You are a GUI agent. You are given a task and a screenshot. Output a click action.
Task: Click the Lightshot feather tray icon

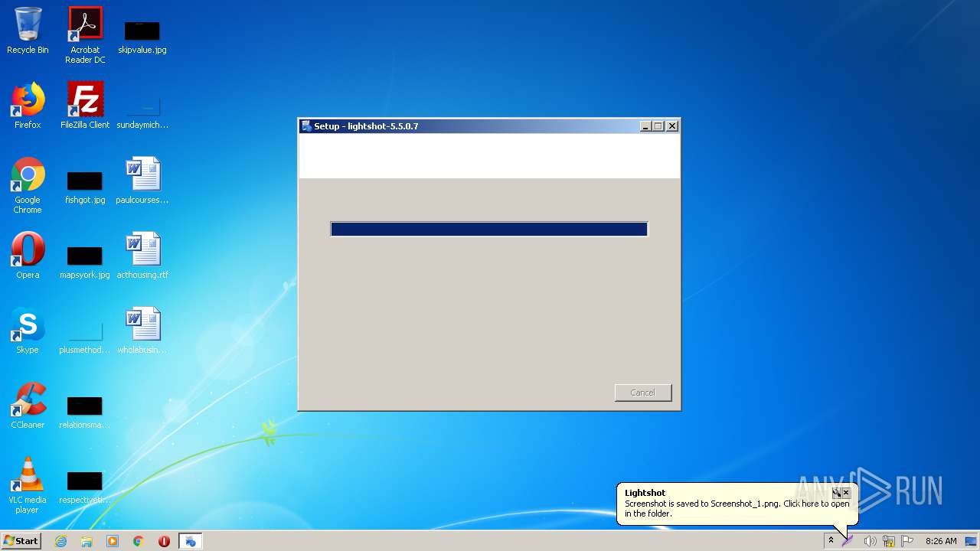tap(848, 541)
